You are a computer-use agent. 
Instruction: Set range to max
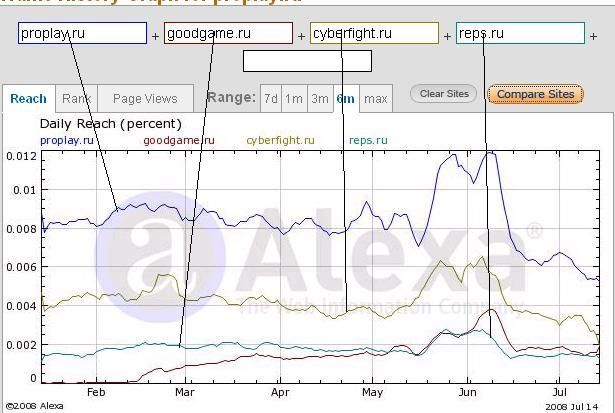(x=376, y=98)
